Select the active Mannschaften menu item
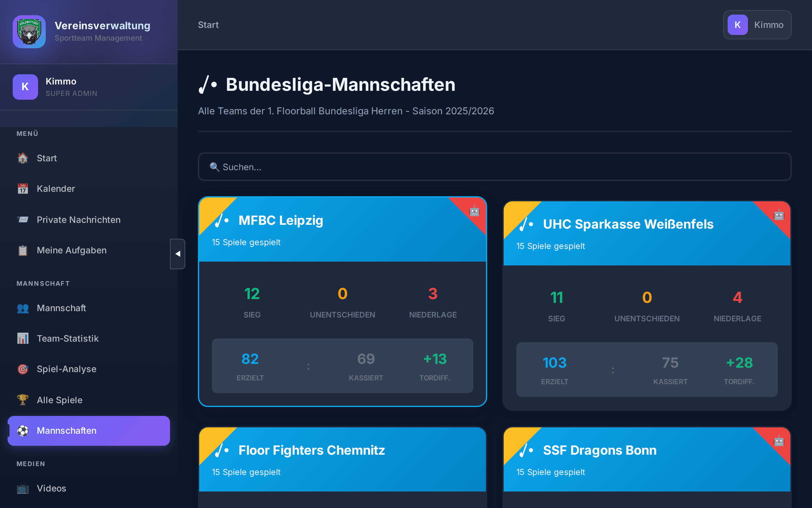This screenshot has width=812, height=508. 88,431
